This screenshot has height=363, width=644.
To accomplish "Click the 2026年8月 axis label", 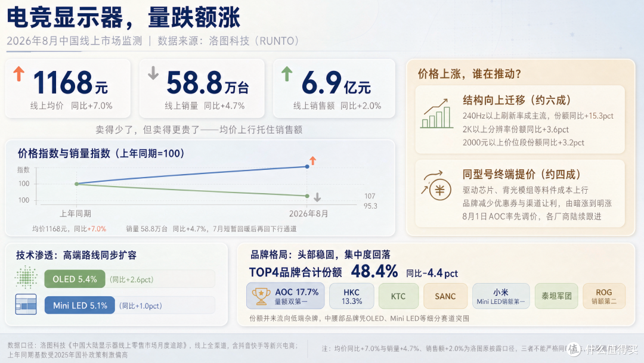I will pyautogui.click(x=308, y=213).
